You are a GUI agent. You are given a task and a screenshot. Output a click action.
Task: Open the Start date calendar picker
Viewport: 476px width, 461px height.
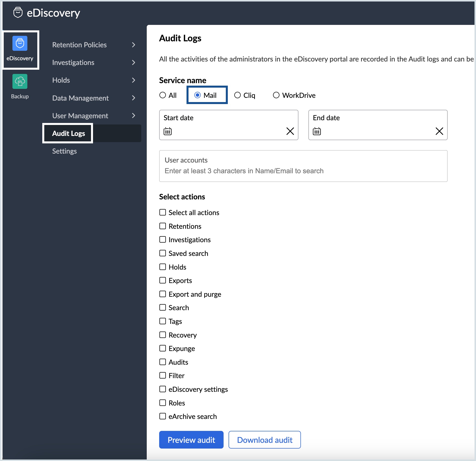point(168,131)
